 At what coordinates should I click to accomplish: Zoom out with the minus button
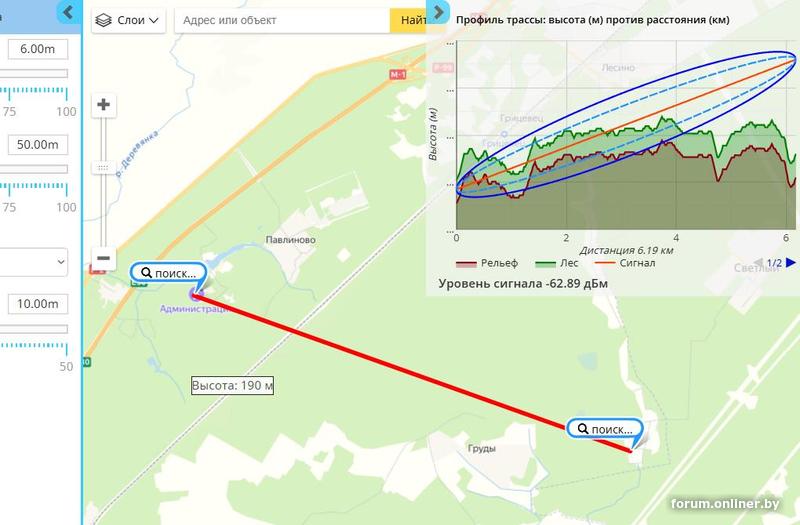pos(104,258)
